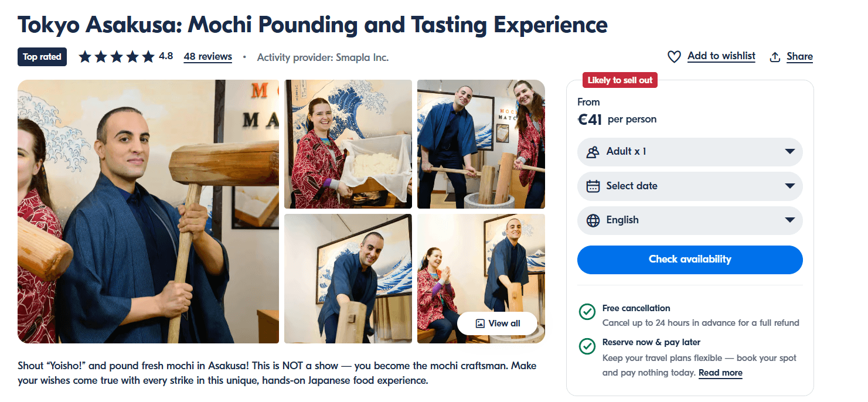Click the participants people icon

point(593,152)
